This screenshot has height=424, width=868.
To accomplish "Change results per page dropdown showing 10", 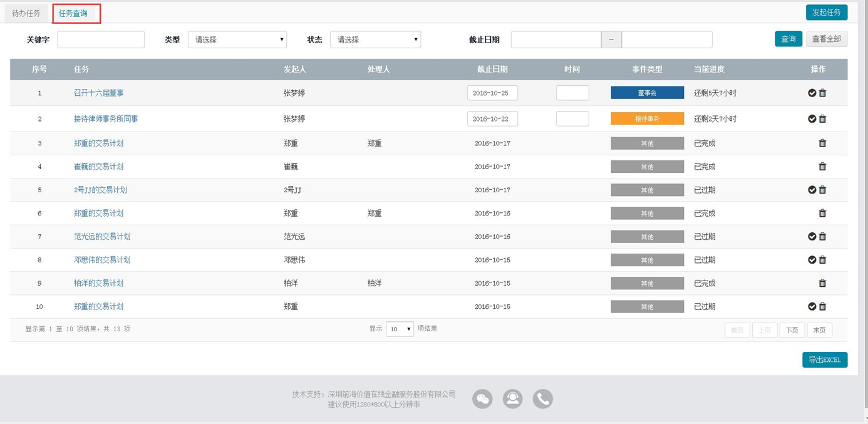I will [400, 329].
